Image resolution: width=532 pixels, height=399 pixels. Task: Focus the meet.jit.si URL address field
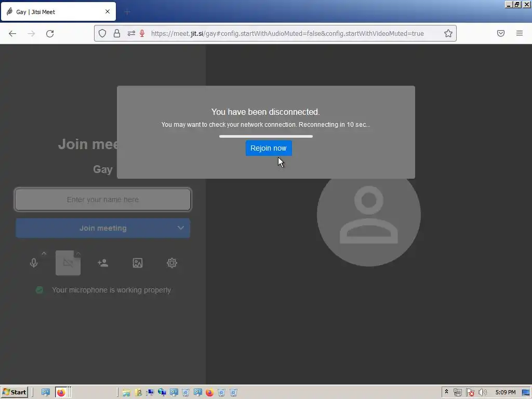pyautogui.click(x=287, y=33)
